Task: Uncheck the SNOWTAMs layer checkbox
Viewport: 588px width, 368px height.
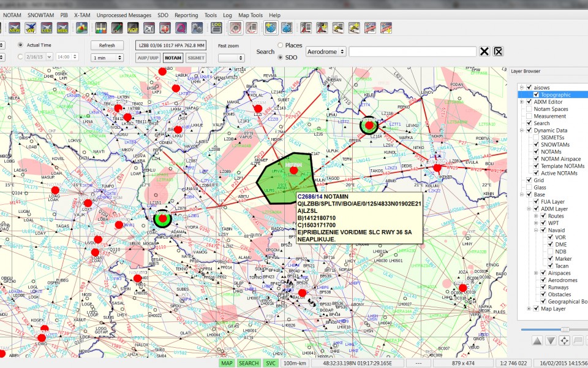Action: coord(536,145)
